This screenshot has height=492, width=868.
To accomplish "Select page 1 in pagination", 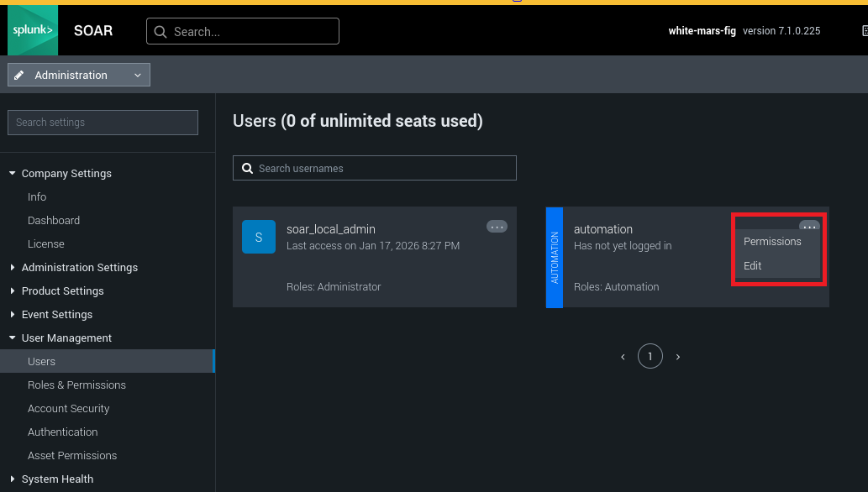I will point(650,357).
